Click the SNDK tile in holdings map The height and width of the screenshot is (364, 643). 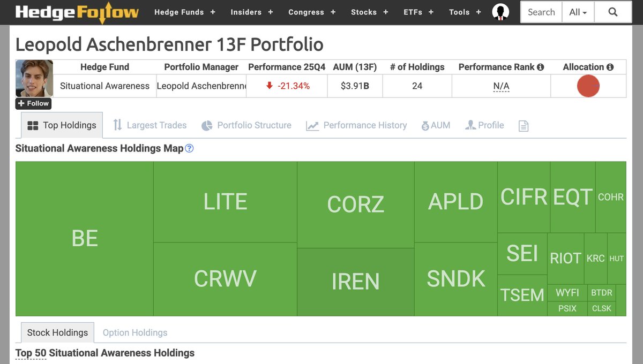coord(456,279)
